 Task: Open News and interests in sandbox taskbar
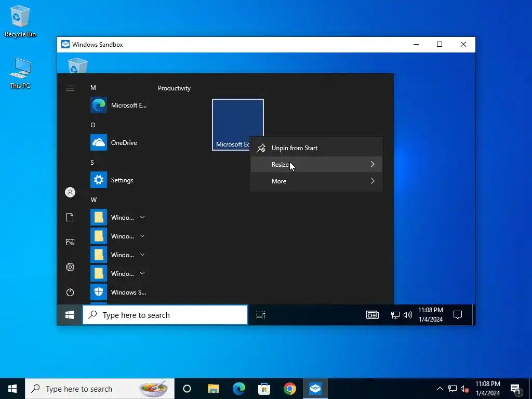[x=372, y=315]
